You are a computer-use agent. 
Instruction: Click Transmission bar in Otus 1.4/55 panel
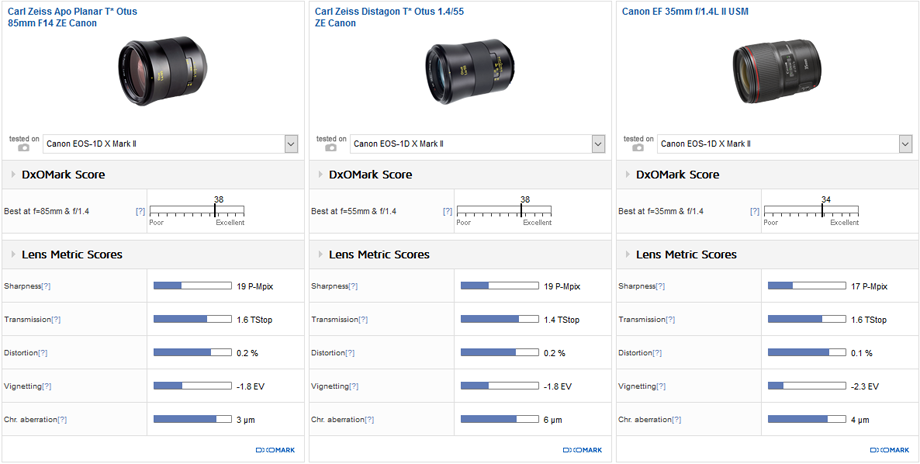500,319
